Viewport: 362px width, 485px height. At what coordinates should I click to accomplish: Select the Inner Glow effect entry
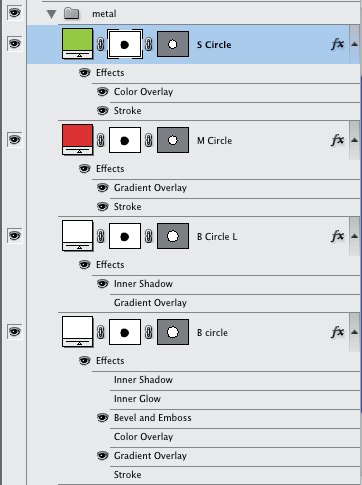137,399
